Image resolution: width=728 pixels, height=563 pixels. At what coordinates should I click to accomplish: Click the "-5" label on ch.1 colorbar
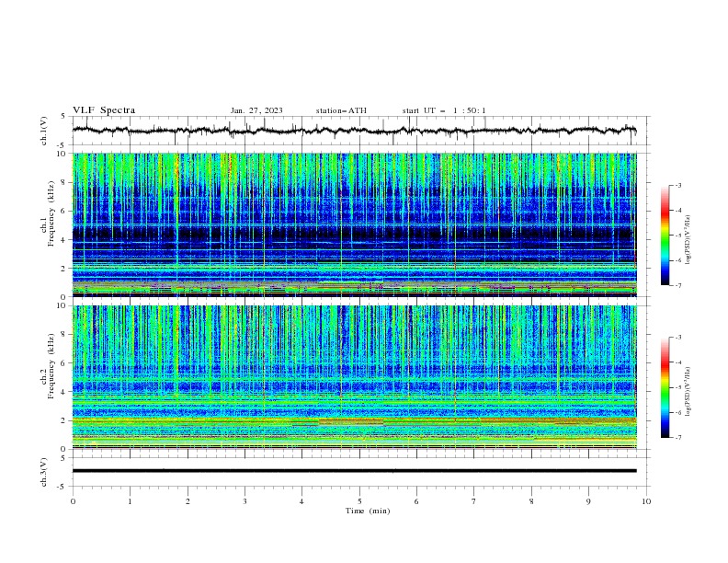678,236
